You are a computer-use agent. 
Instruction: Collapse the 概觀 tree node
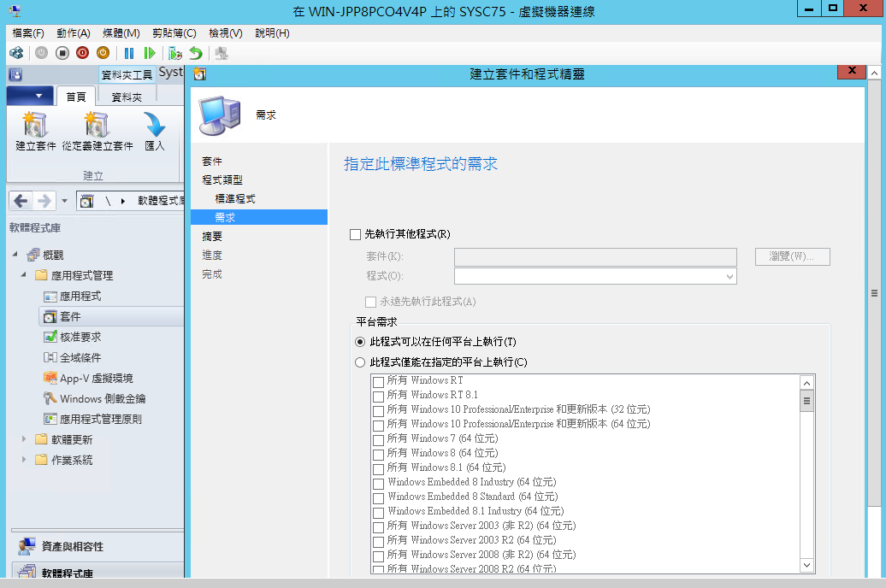point(15,254)
